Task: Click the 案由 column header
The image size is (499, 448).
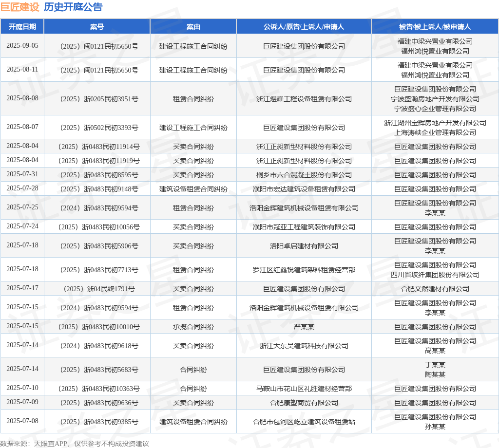Action: [193, 27]
